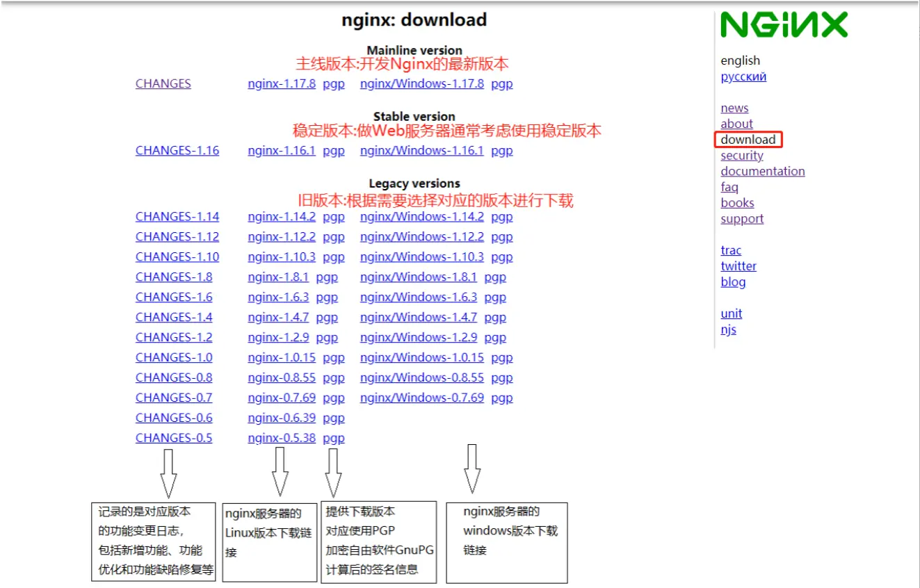Image resolution: width=920 pixels, height=588 pixels.
Task: Open CHANGES-0.7 changelog
Action: [174, 398]
